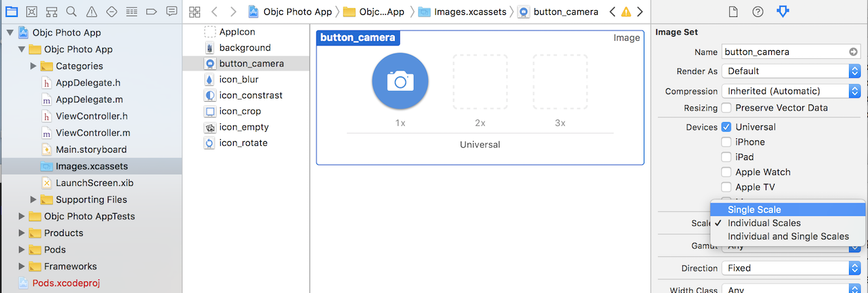Show the Quick Help inspector
Screen dimensions: 868x293
758,12
